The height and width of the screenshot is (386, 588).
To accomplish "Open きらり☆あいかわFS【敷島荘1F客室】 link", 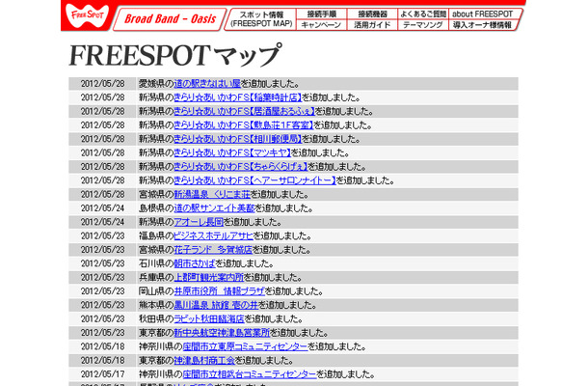I will pos(243,125).
